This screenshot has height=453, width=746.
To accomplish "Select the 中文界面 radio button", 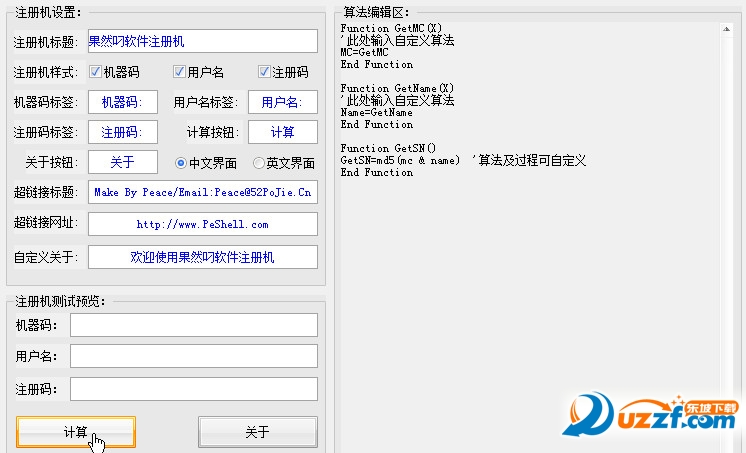I will (180, 163).
